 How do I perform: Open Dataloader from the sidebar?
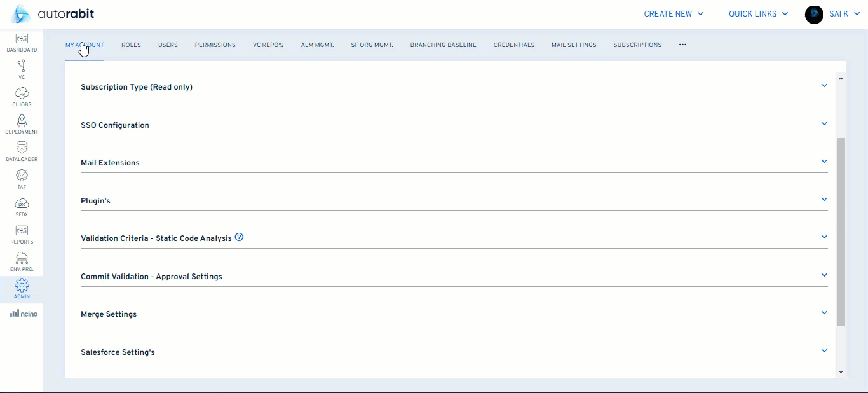click(x=22, y=148)
